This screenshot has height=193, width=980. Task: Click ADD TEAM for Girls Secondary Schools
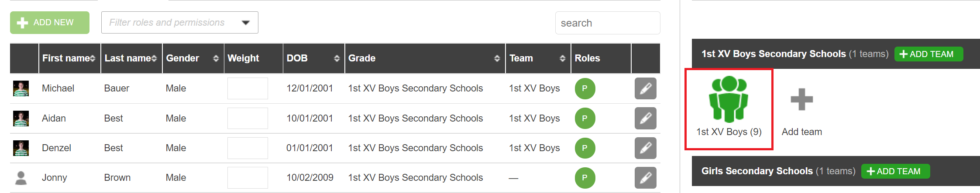(x=895, y=171)
